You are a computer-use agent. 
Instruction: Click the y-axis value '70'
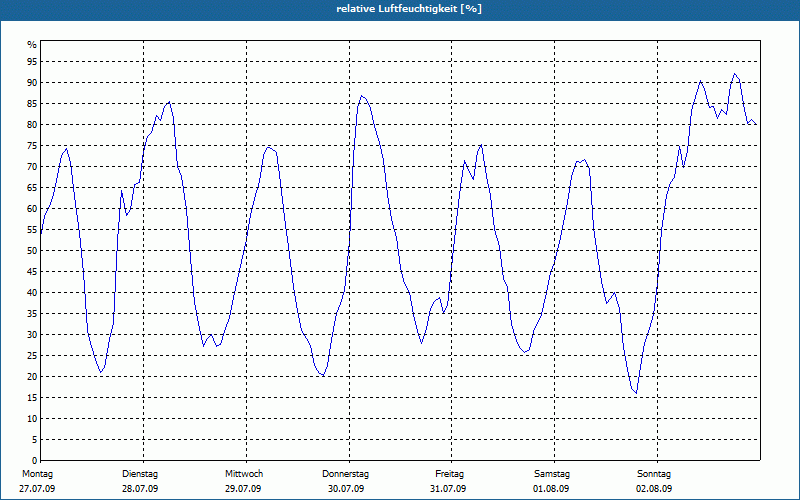32,167
